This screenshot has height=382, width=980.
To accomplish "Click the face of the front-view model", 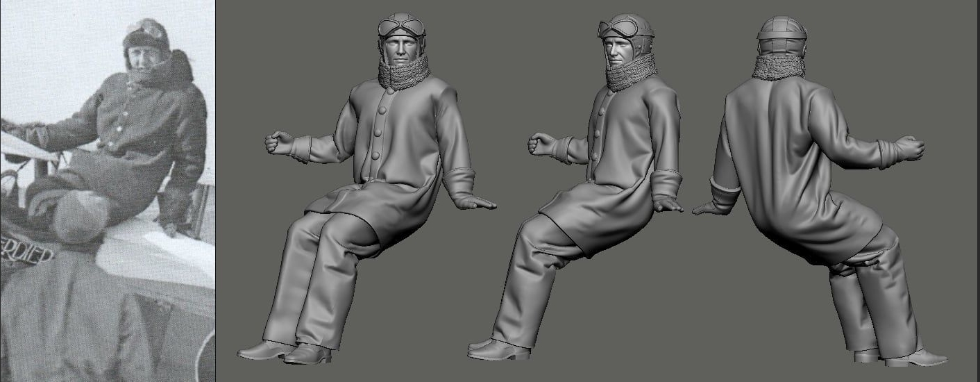I will [400, 52].
